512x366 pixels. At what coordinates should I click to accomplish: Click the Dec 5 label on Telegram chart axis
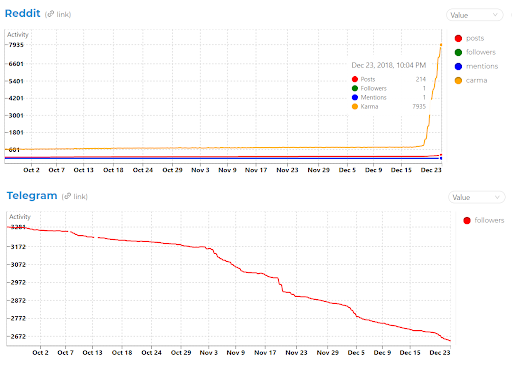pyautogui.click(x=356, y=352)
